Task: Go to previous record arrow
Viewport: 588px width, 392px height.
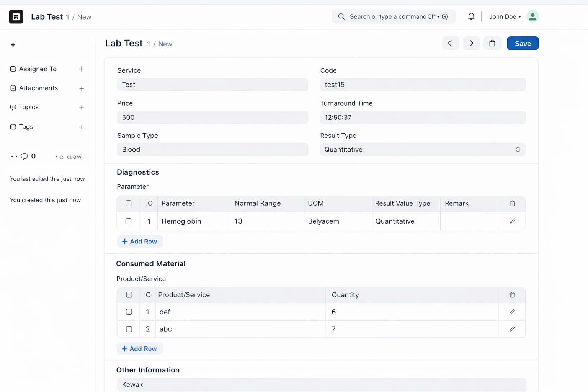Action: pos(451,43)
